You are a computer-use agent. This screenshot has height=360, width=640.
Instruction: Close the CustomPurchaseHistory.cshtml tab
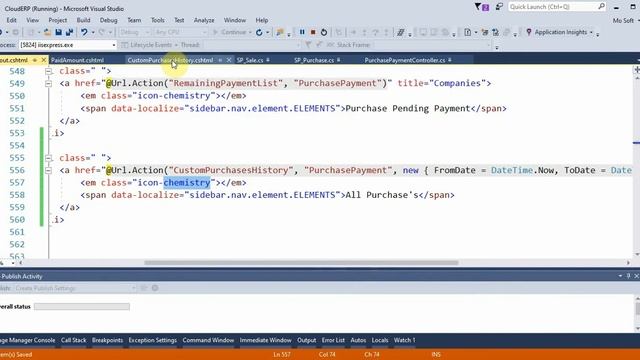[229, 60]
